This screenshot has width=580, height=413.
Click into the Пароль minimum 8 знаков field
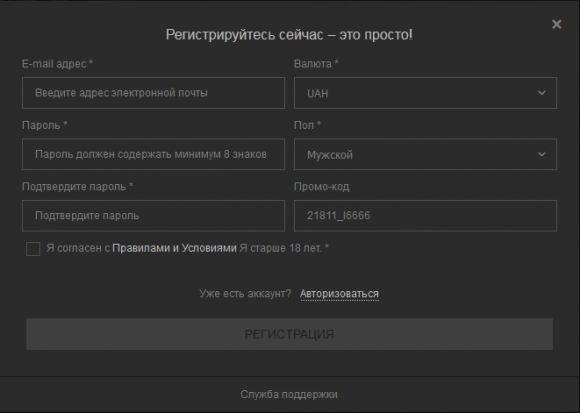(x=154, y=154)
